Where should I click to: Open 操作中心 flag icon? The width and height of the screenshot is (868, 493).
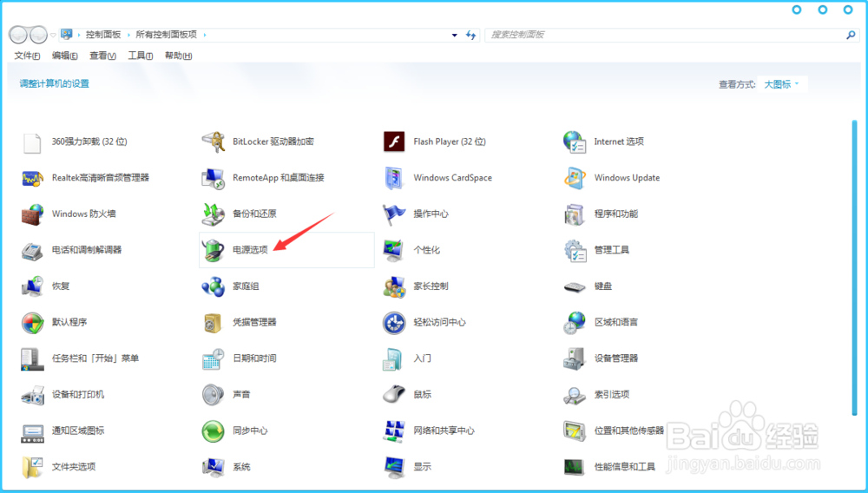coord(394,214)
